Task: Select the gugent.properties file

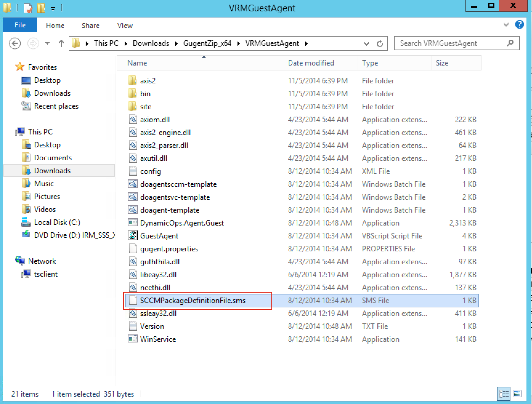Action: tap(169, 249)
